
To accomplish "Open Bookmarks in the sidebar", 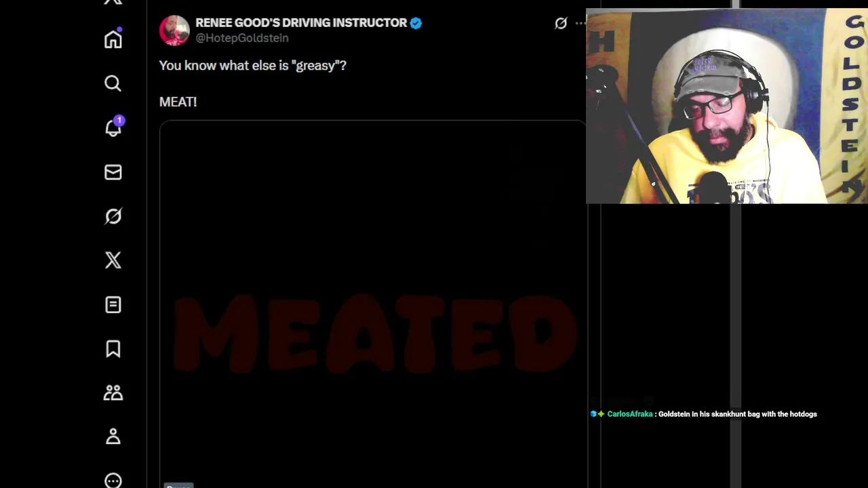I will click(x=113, y=348).
